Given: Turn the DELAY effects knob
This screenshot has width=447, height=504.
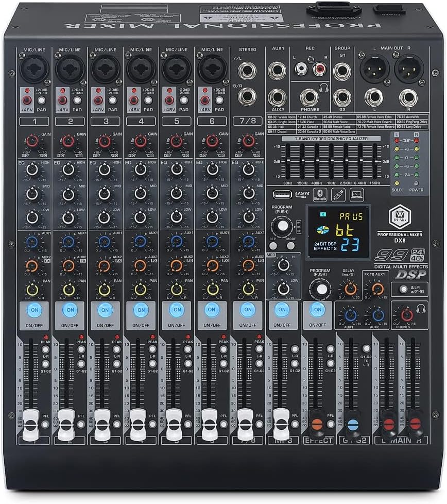Looking at the screenshot, I should click(x=350, y=289).
